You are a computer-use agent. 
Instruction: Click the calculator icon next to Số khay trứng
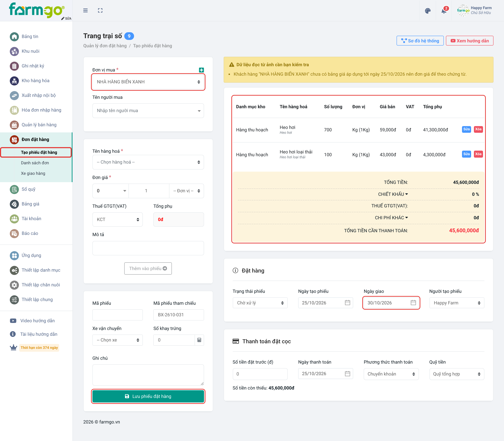199,340
